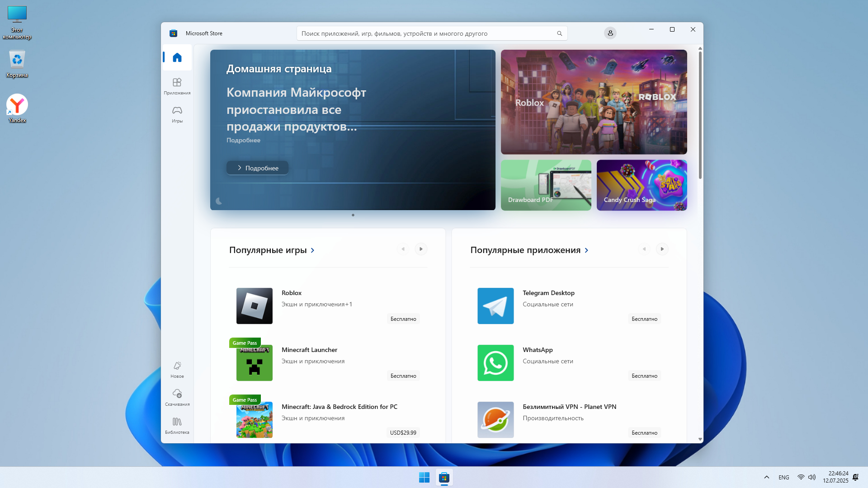Open the Новое (What's new) sidebar icon
Viewport: 868px width, 488px height.
coord(177,369)
